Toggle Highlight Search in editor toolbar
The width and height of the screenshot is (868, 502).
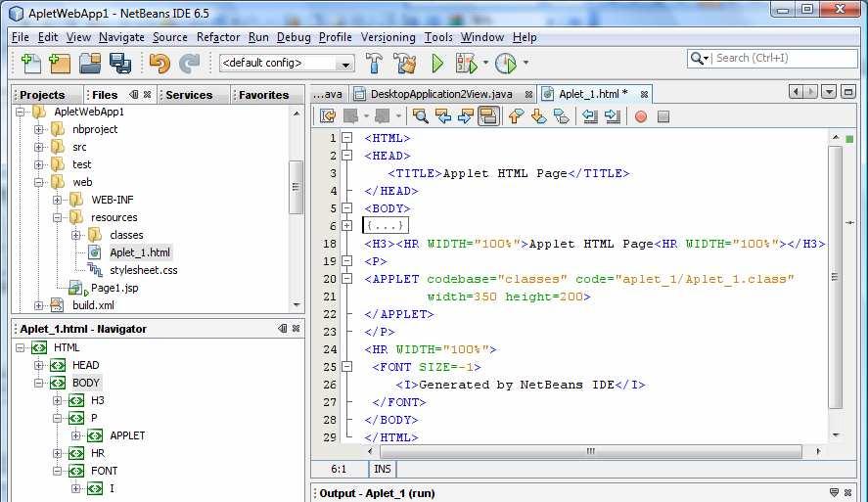coord(488,116)
